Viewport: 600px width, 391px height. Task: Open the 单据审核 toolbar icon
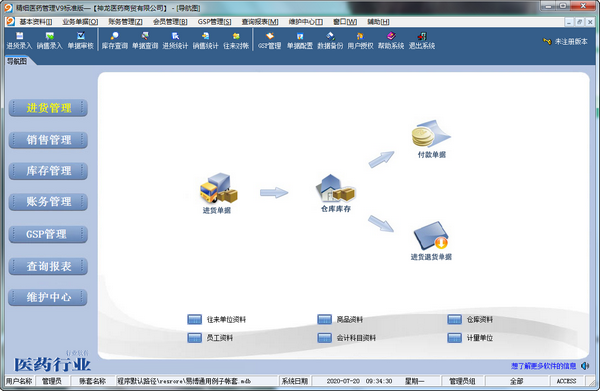pos(80,41)
